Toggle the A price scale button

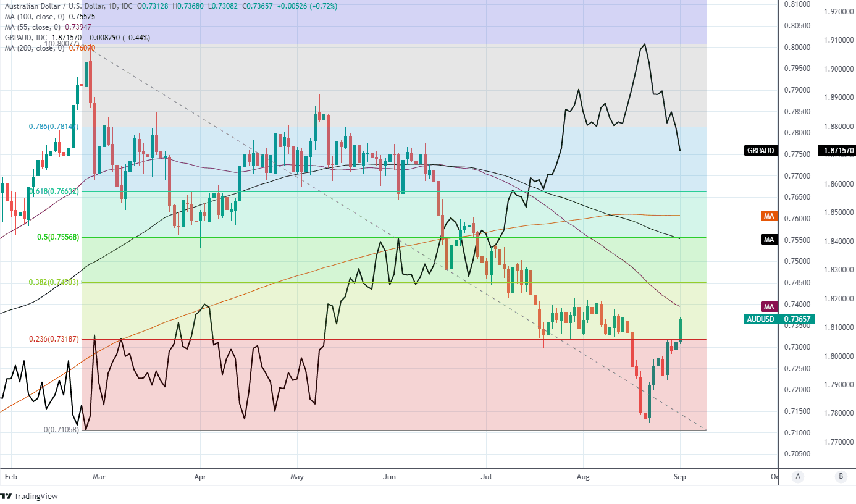pos(798,476)
